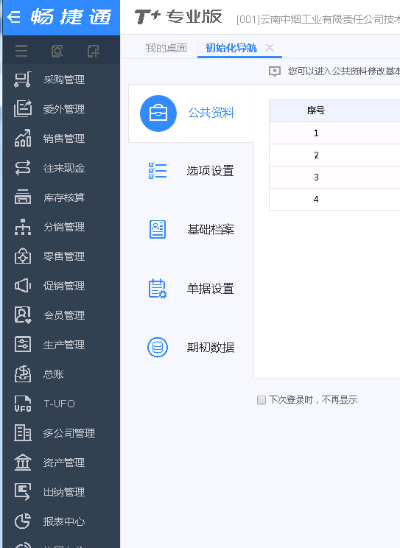Viewport: 400px width, 548px height.
Task: Click the 期初数据 database icon
Action: [158, 347]
